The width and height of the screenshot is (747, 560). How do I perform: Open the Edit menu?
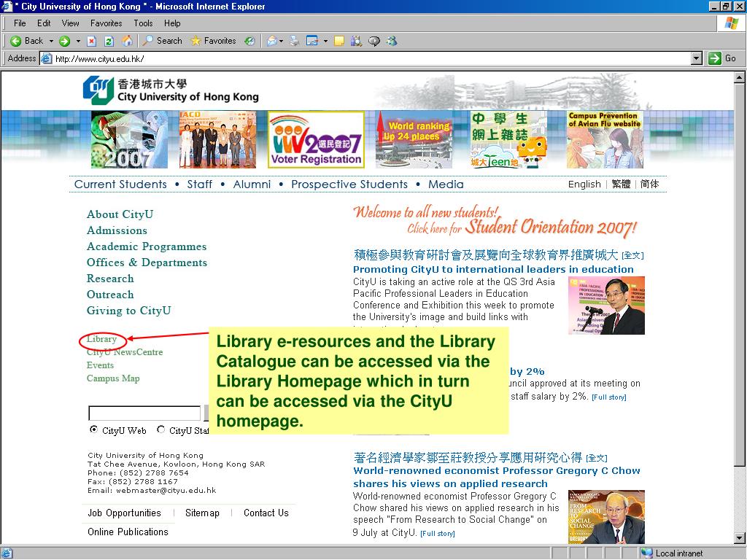[x=44, y=23]
